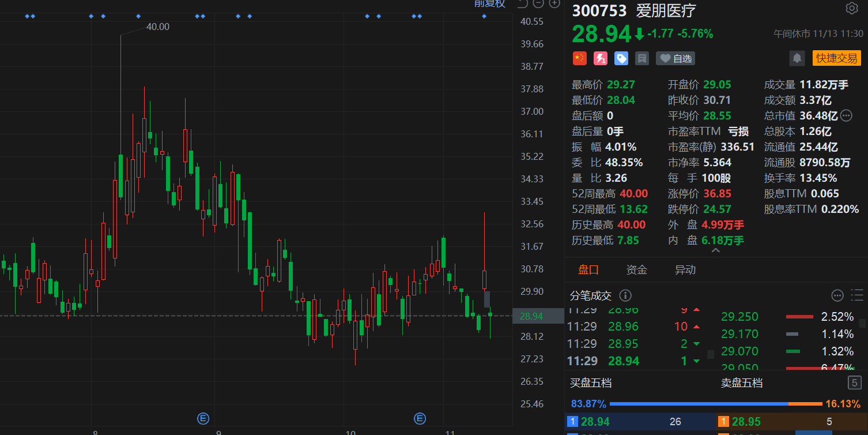Screen dimensions: 868x435
Task: Open the 前复权 adjustment dropdown
Action: [489, 3]
